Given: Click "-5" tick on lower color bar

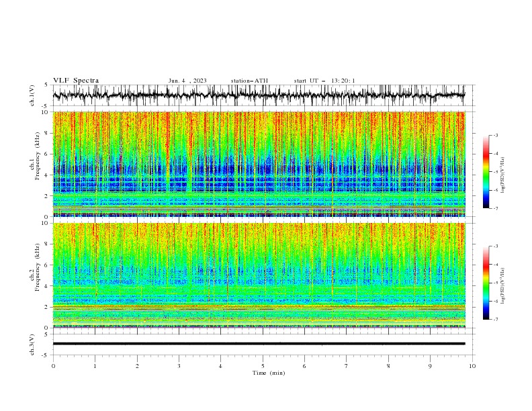Looking at the screenshot, I should [495, 283].
